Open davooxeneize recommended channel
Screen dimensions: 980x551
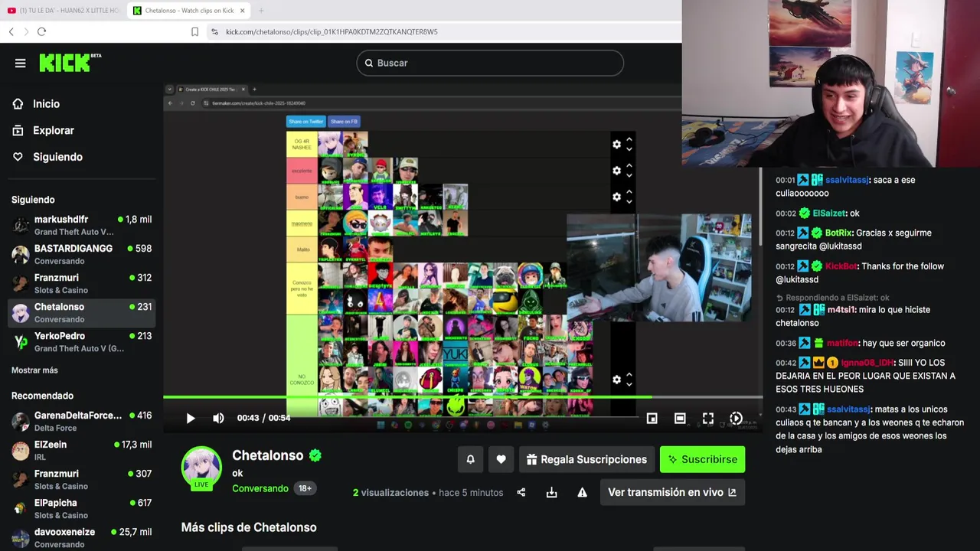point(82,537)
